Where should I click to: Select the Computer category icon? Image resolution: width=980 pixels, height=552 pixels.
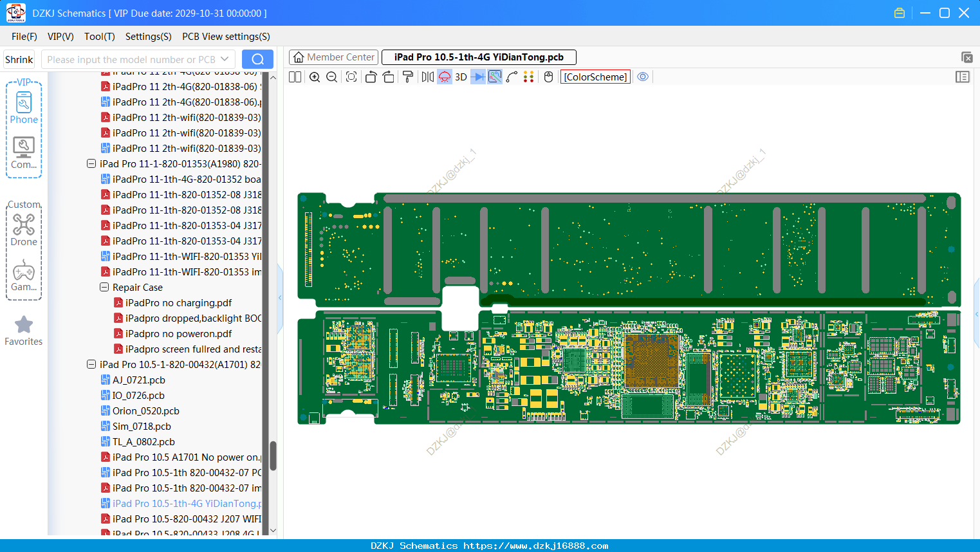pos(24,153)
